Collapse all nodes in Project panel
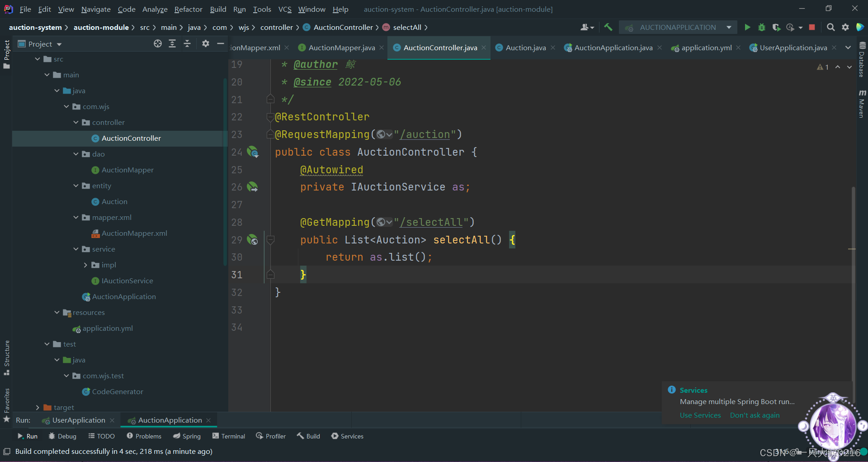868x462 pixels. click(x=187, y=44)
